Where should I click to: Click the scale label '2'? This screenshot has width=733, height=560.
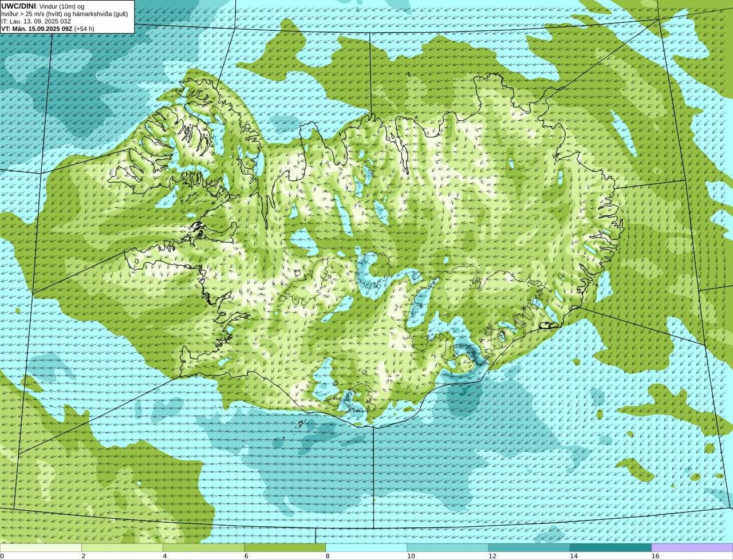84,556
